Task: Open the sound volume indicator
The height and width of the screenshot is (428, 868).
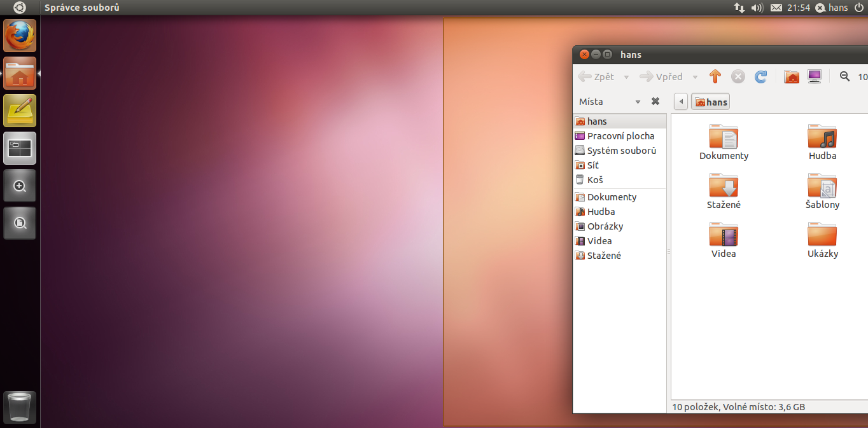Action: [757, 8]
